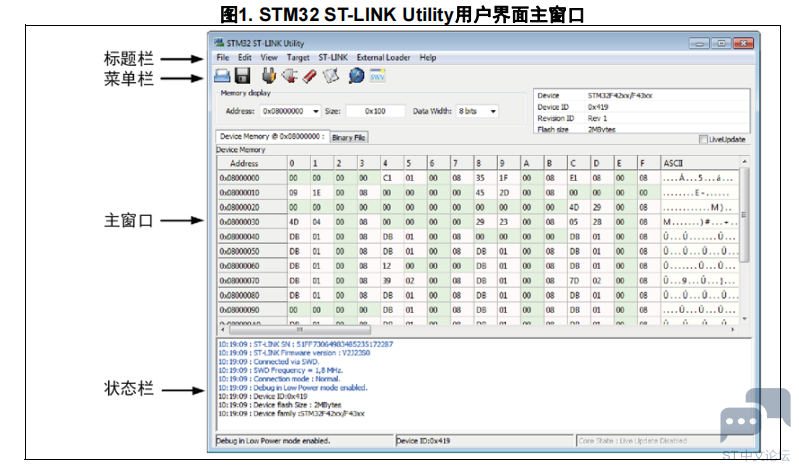Open the ST-LINK menu
This screenshot has height=471, width=799.
click(333, 58)
